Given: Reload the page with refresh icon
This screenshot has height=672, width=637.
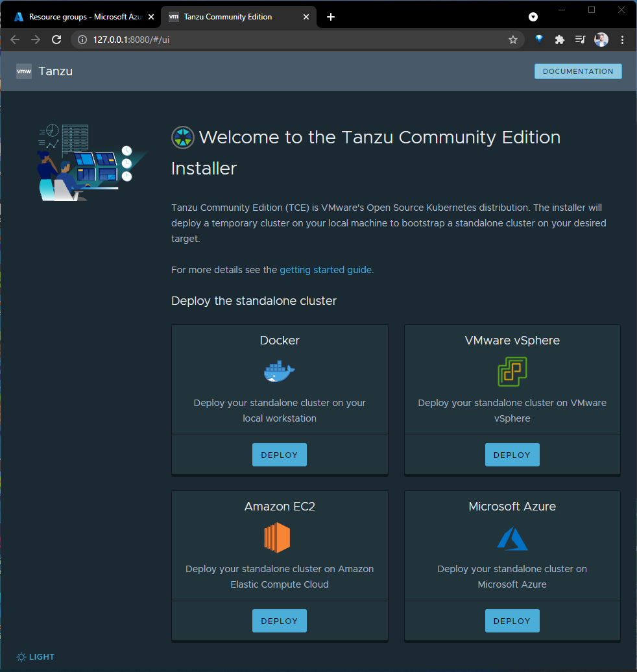Looking at the screenshot, I should coord(56,40).
